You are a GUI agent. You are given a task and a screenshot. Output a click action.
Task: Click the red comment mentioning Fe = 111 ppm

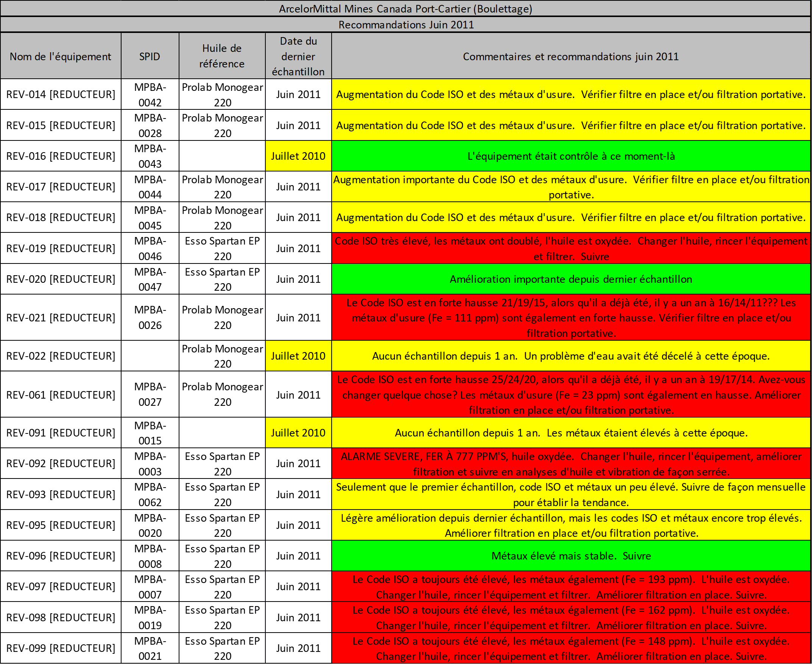point(571,318)
